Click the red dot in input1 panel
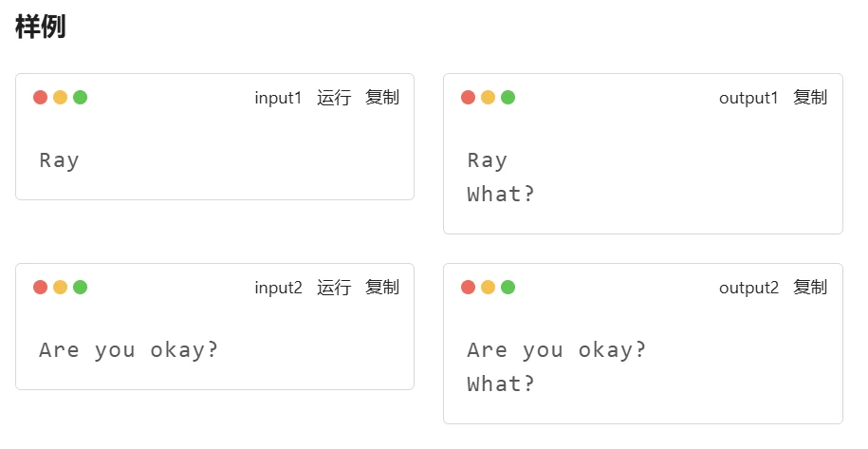868x449 pixels. click(x=41, y=98)
